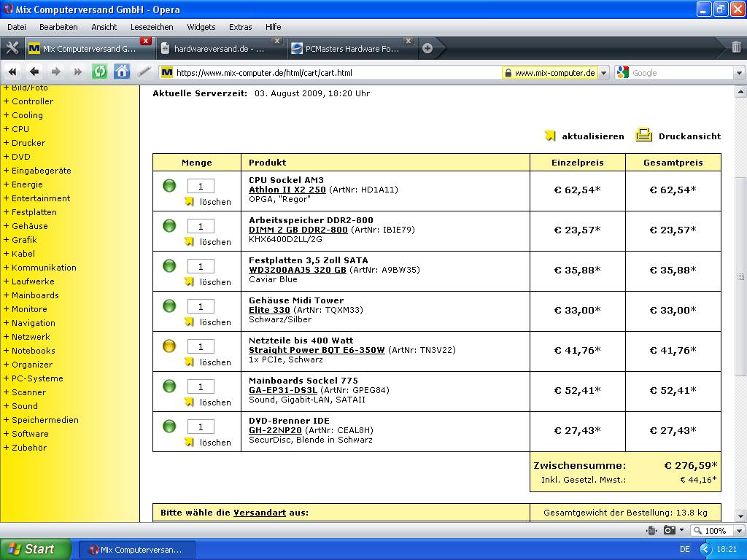Open the Lesezeichen menu
The image size is (747, 560).
click(x=152, y=27)
